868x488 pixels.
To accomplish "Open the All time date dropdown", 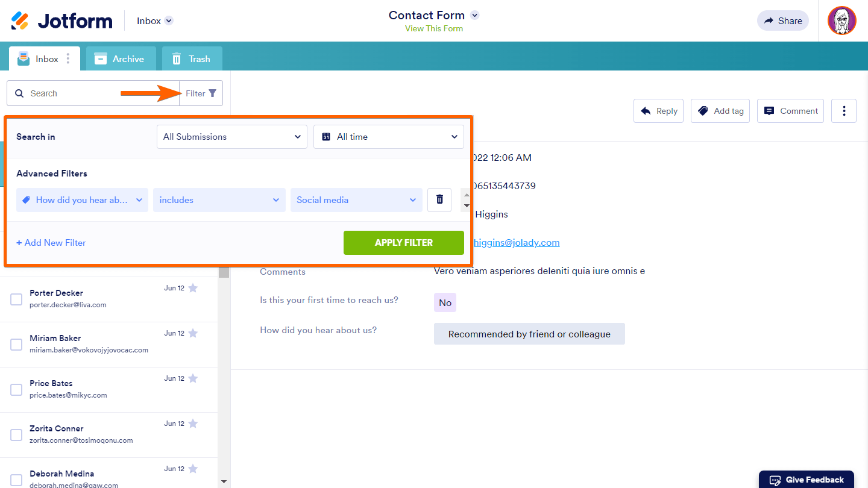I will (389, 137).
